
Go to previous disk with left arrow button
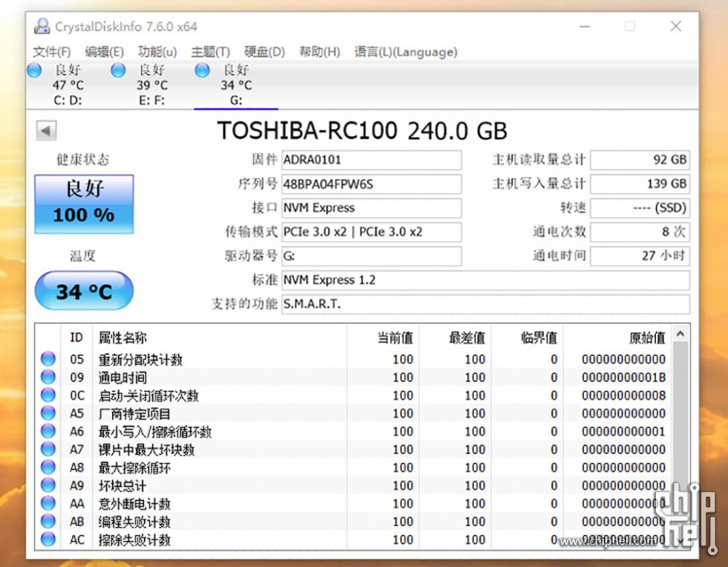tap(46, 131)
